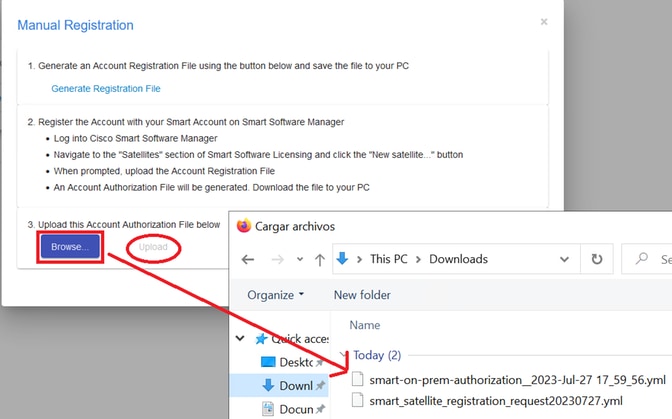Screen dimensions: 672x419
Task: Open the Organize menu
Action: tap(276, 295)
